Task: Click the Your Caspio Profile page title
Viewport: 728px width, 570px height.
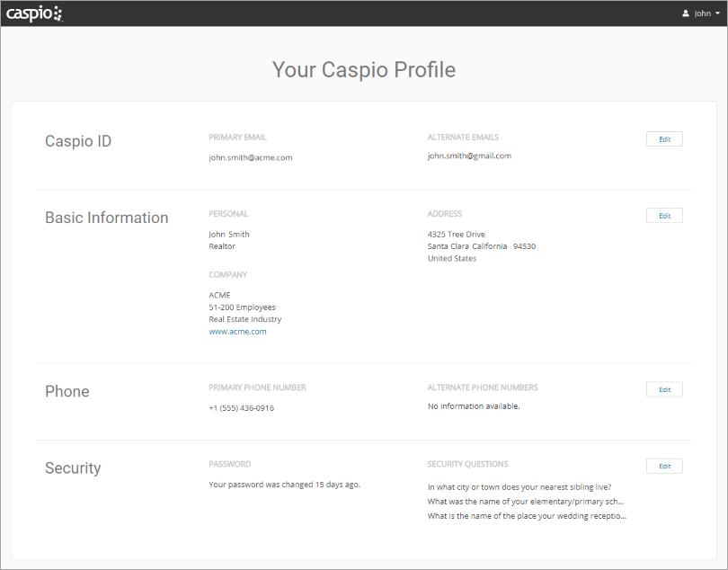Action: pyautogui.click(x=364, y=69)
